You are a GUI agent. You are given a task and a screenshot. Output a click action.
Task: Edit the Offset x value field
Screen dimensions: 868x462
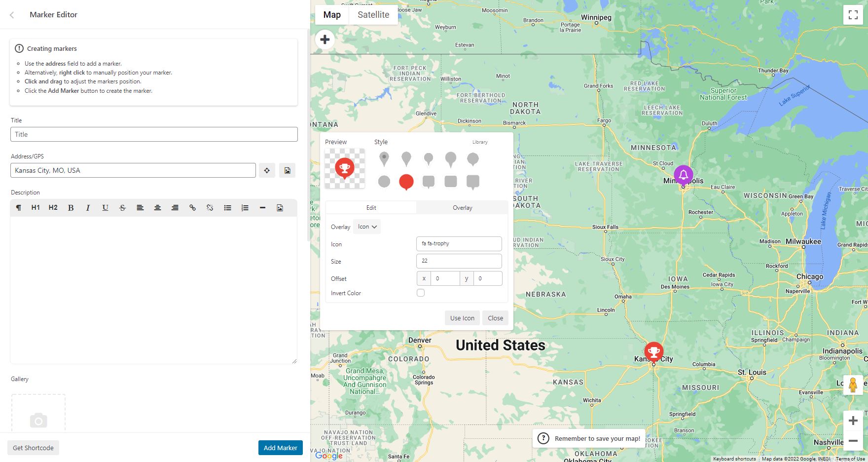coord(445,278)
